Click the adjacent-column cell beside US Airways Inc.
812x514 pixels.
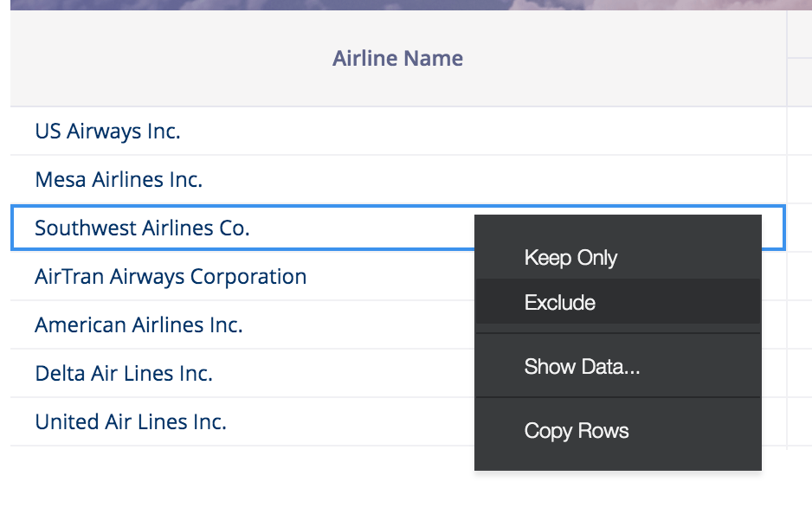[x=800, y=132]
